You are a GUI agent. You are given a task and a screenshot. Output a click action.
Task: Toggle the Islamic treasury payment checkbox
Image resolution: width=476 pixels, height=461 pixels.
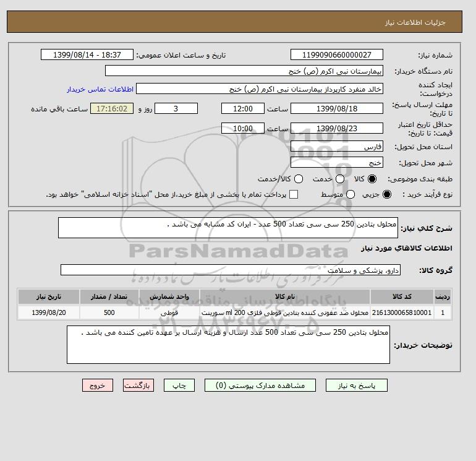pyautogui.click(x=294, y=194)
